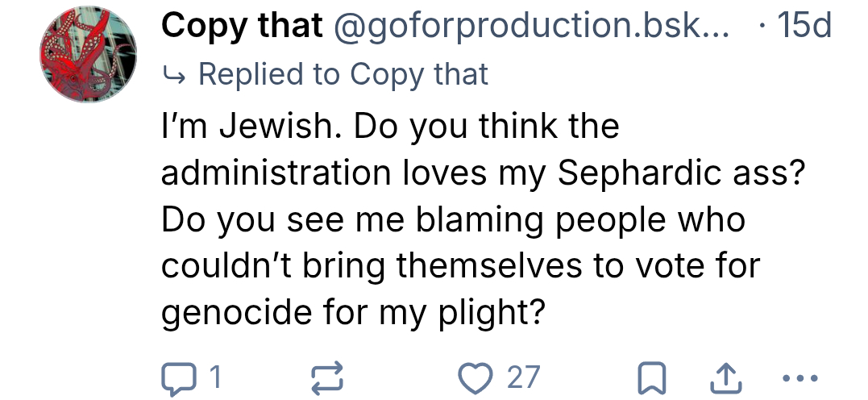Click "Copy that" in the Replied to line
This screenshot has height=400, width=868.
419,75
